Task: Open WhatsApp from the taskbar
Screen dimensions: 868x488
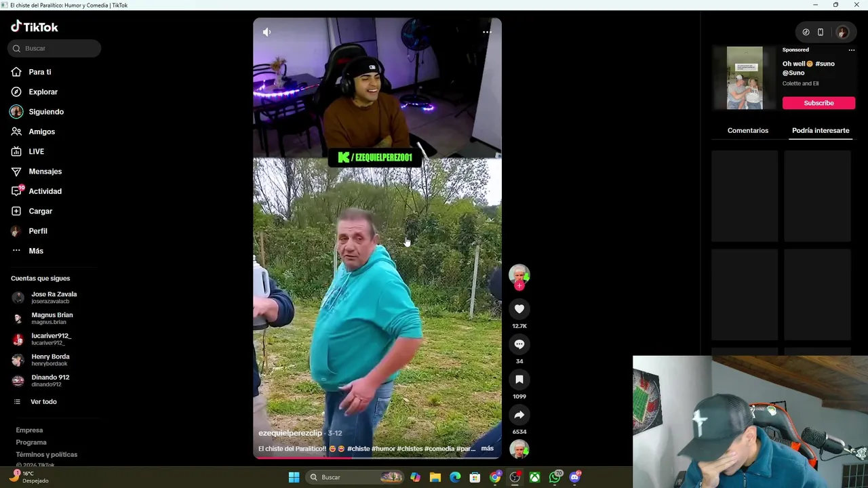Action: coord(555,477)
